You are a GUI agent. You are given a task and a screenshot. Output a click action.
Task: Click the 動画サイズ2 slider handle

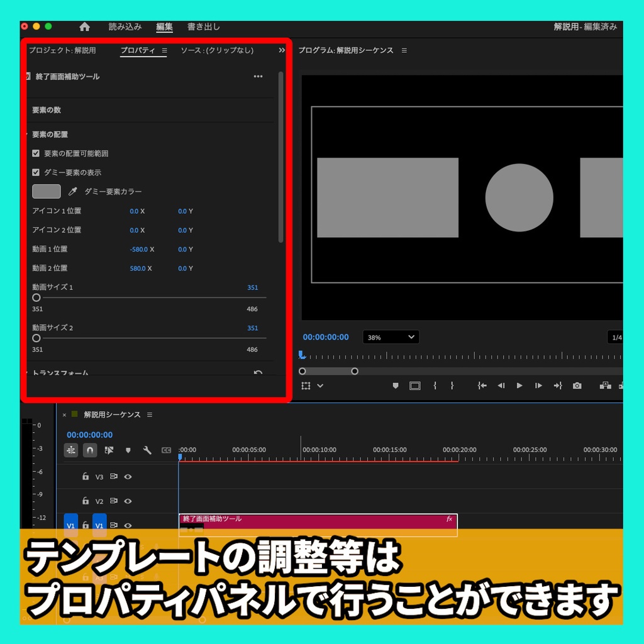point(36,336)
